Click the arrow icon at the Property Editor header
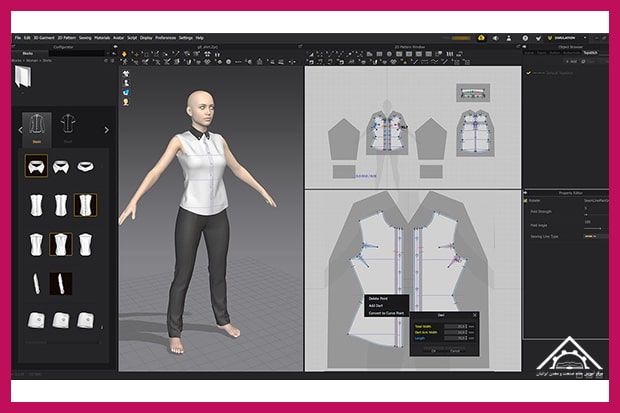 coord(525,193)
